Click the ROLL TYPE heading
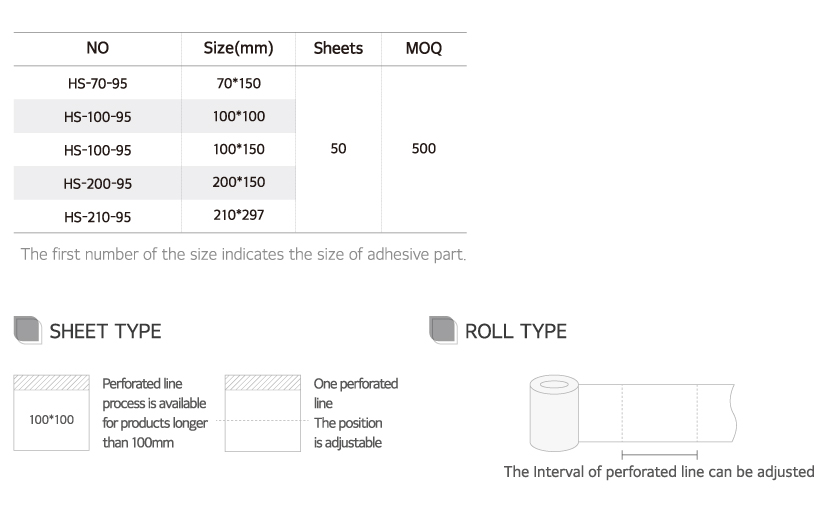This screenshot has width=835, height=506. [x=516, y=331]
